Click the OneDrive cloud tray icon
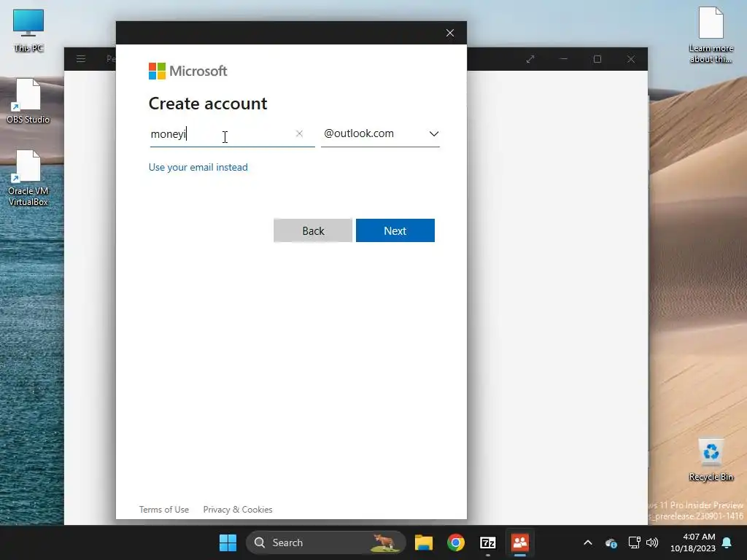 611,542
